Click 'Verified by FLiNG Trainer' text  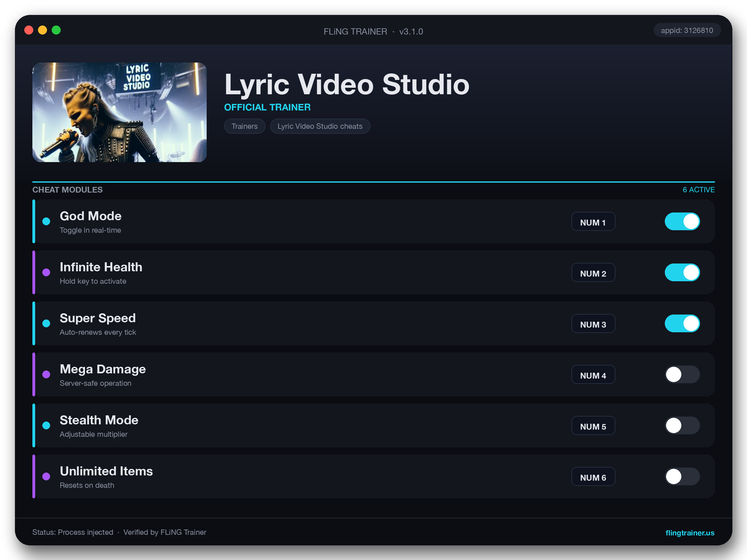point(165,532)
